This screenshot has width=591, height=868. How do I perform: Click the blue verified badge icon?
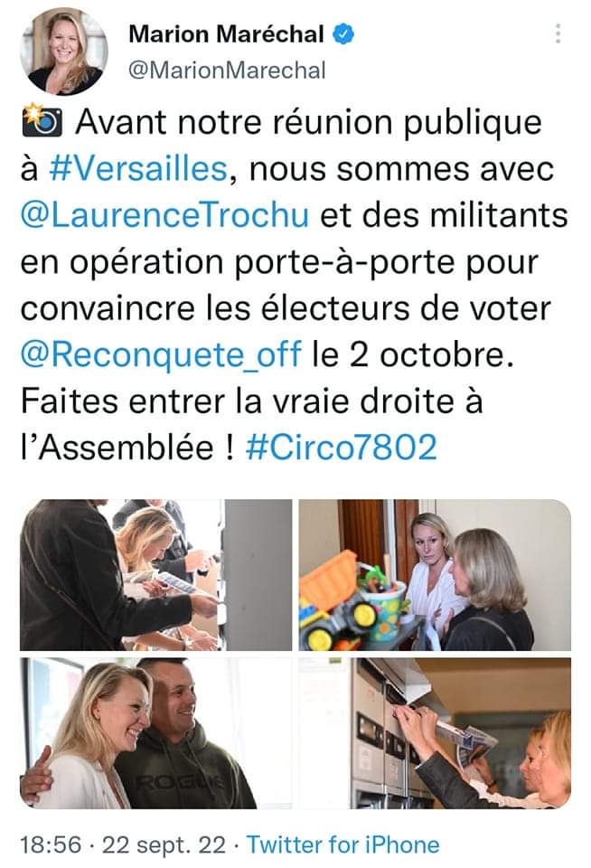click(343, 34)
